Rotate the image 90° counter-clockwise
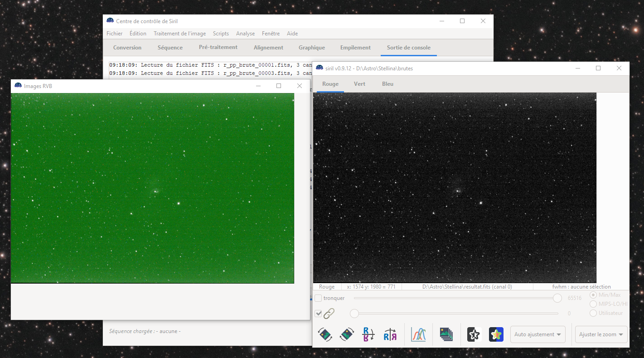This screenshot has width=644, height=358. pyautogui.click(x=325, y=334)
